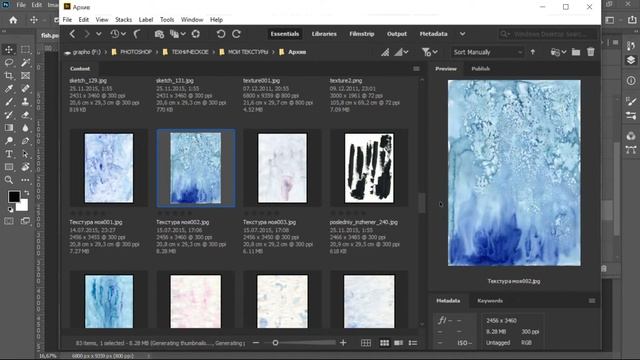Open Bridge's File menu
Screen dimensions: 640x360
click(67, 20)
